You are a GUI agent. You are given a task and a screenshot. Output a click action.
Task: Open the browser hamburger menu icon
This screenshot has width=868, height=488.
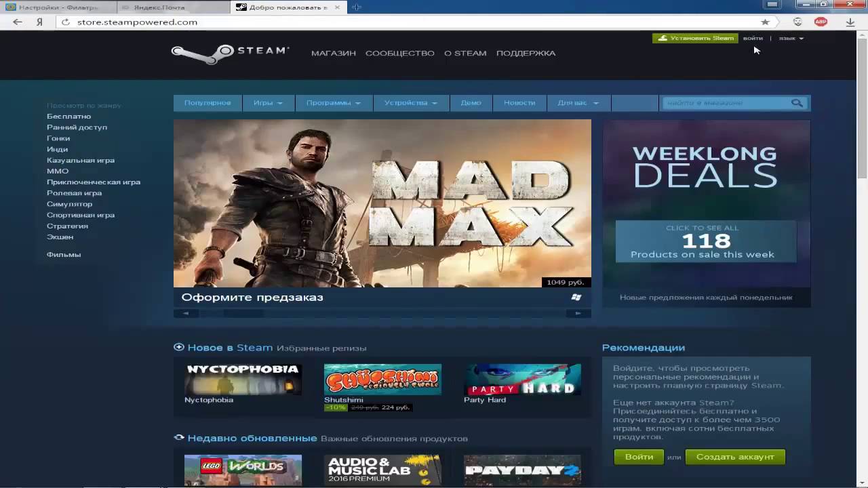pyautogui.click(x=772, y=4)
